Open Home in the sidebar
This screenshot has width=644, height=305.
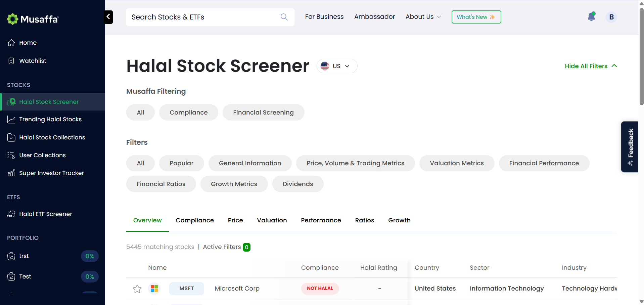click(28, 43)
